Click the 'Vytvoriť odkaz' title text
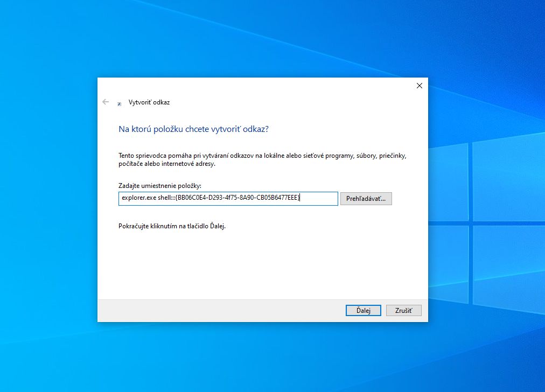 pos(149,102)
